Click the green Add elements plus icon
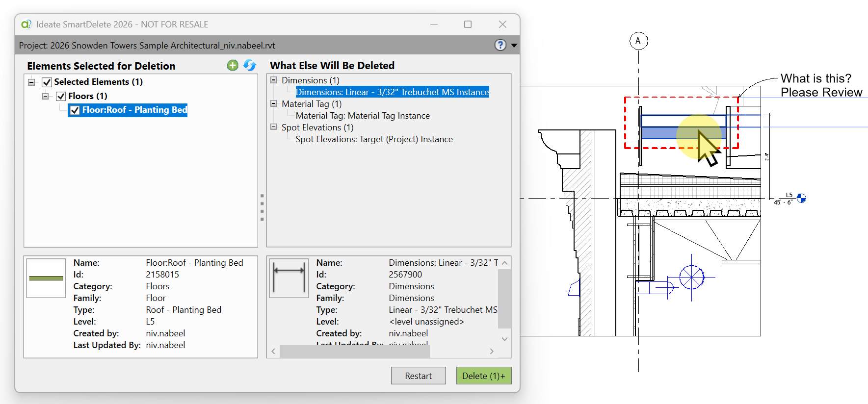Viewport: 868px width, 404px height. click(x=233, y=65)
